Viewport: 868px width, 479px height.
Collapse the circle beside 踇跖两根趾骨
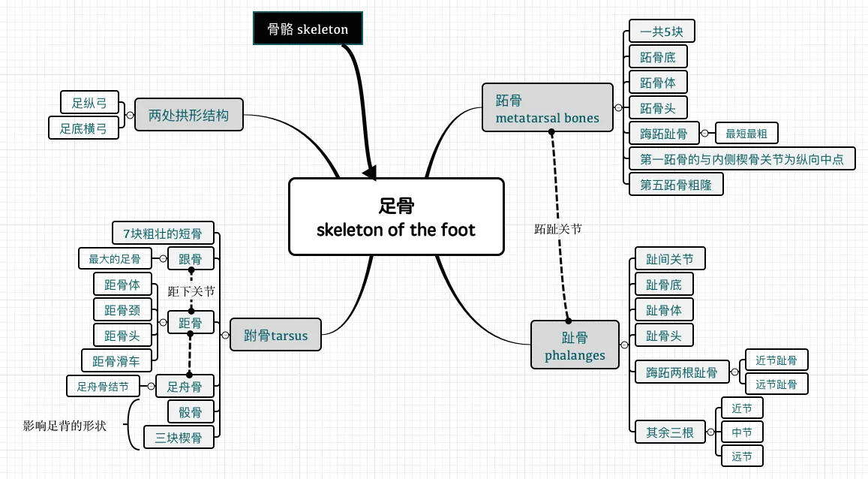pyautogui.click(x=734, y=372)
